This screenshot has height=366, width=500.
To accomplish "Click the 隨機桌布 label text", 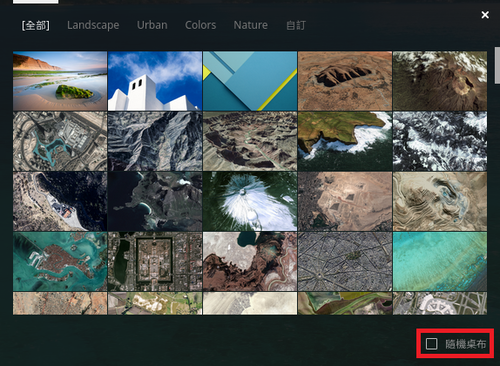I will 465,344.
